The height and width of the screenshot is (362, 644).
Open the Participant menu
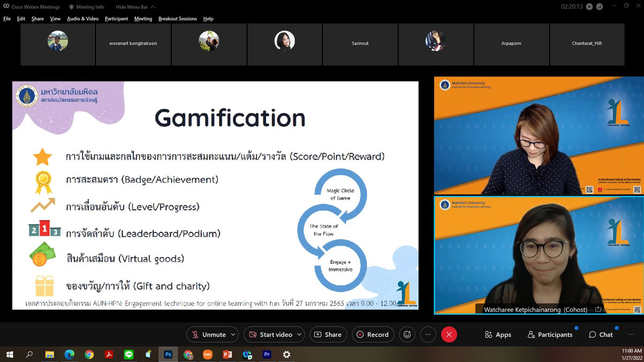[x=116, y=19]
